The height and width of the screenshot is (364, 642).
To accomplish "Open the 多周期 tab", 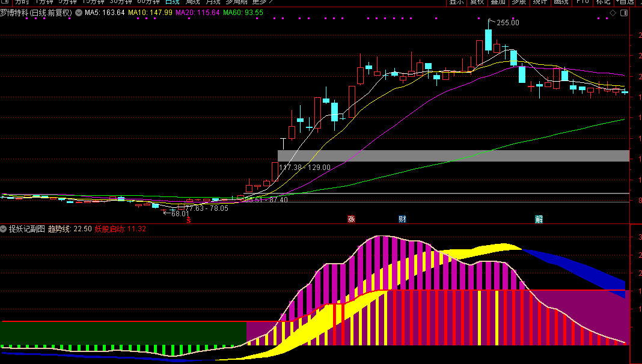I will [x=237, y=2].
